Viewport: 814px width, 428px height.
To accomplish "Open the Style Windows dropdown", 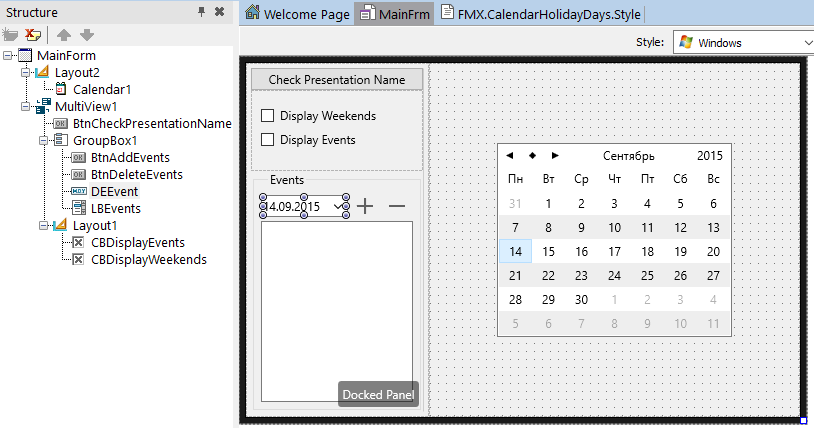I will pyautogui.click(x=743, y=43).
